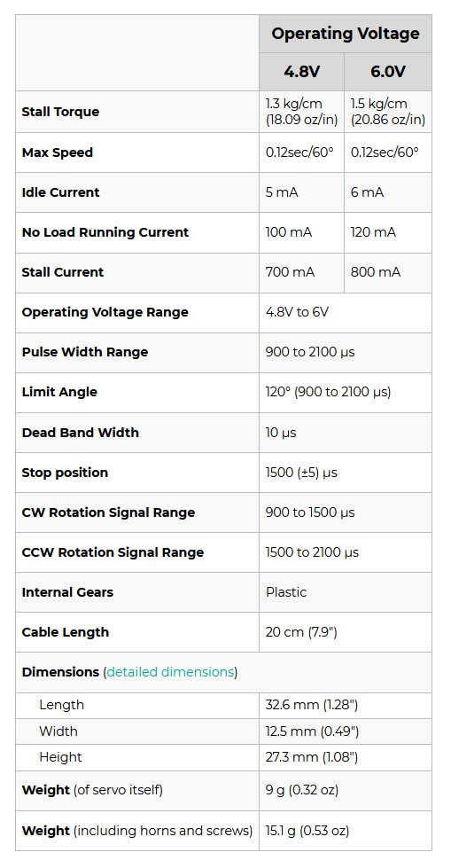Screen dimensions: 451x868
Task: Select the 4.8V column header
Action: [301, 72]
